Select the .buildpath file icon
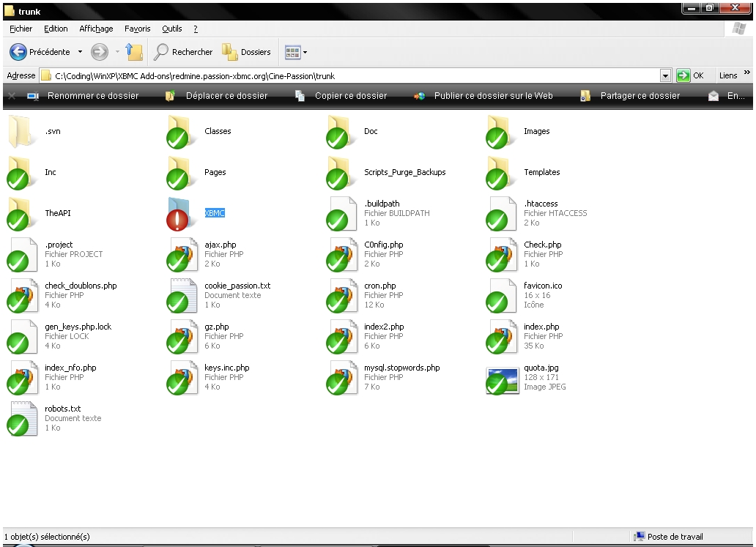The image size is (756, 547). tap(341, 213)
